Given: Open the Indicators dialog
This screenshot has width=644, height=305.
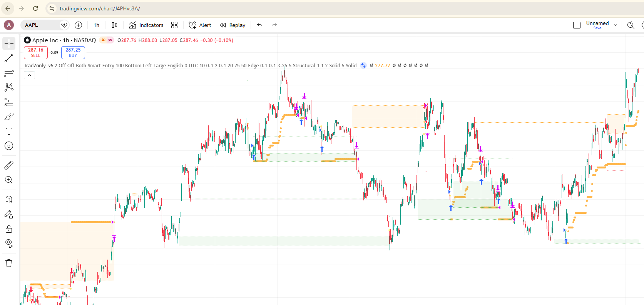Looking at the screenshot, I should [x=146, y=25].
